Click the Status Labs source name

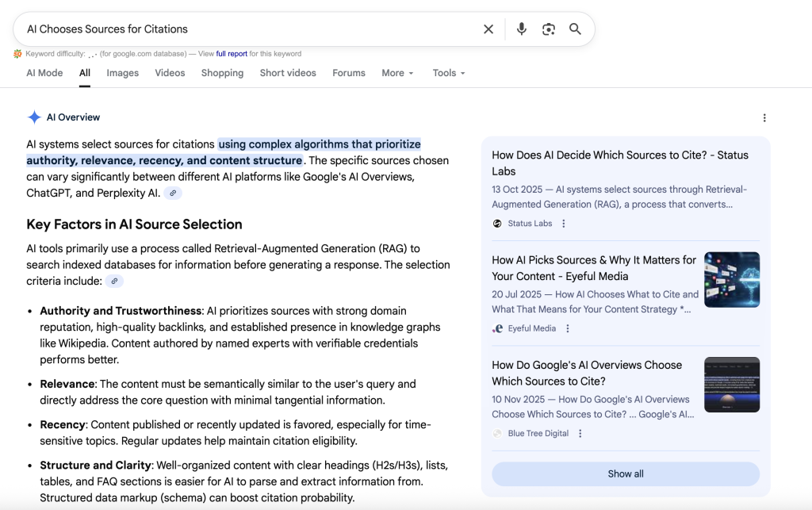click(530, 224)
